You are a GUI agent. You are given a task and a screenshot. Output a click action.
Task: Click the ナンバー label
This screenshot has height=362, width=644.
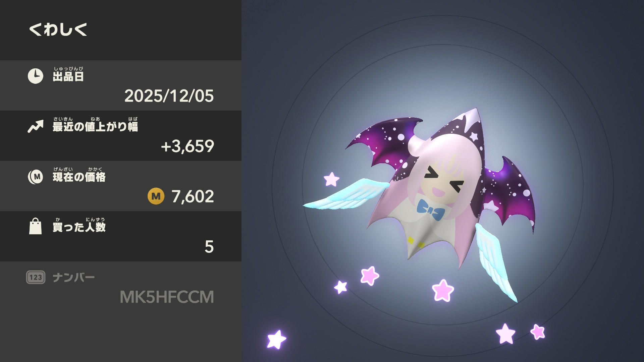[x=74, y=278]
